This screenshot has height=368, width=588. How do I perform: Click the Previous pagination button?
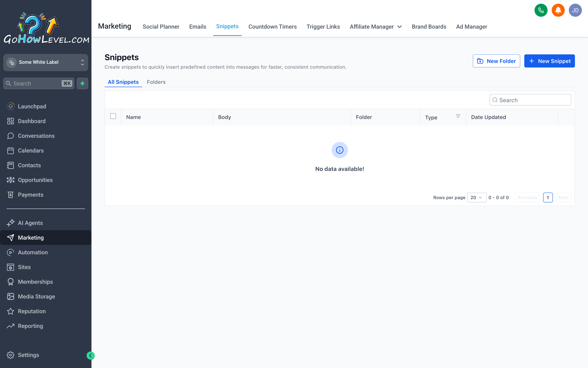click(527, 197)
